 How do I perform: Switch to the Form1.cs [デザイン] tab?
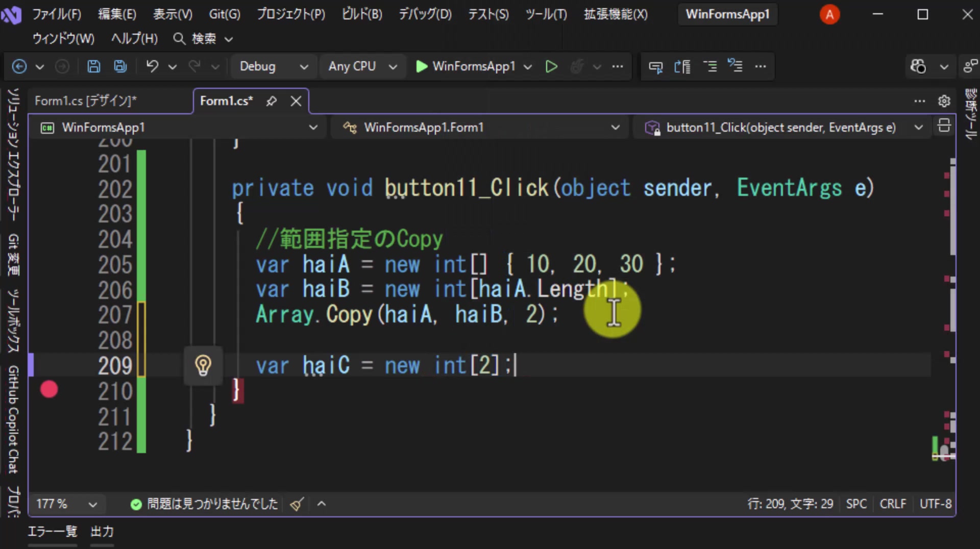[x=86, y=101]
